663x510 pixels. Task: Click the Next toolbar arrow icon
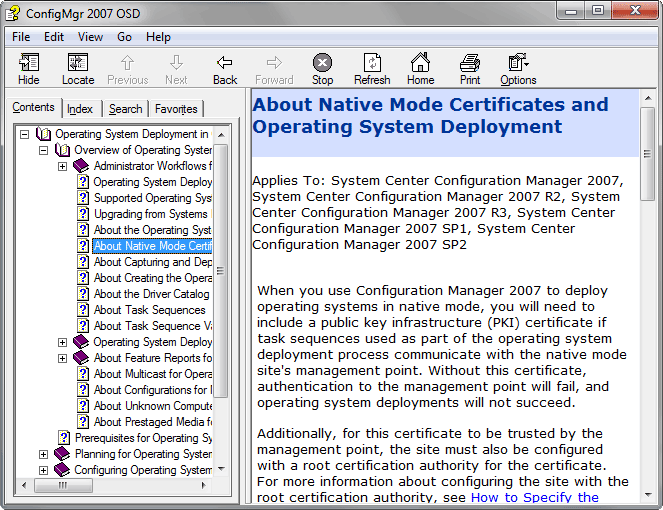pos(176,63)
